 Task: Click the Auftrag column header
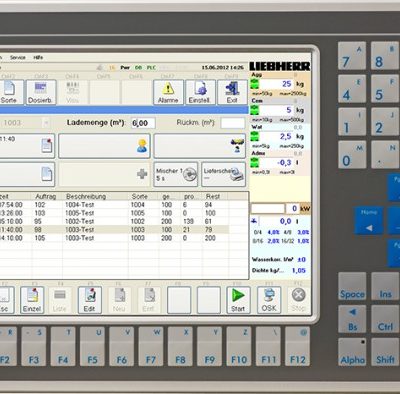click(x=47, y=196)
